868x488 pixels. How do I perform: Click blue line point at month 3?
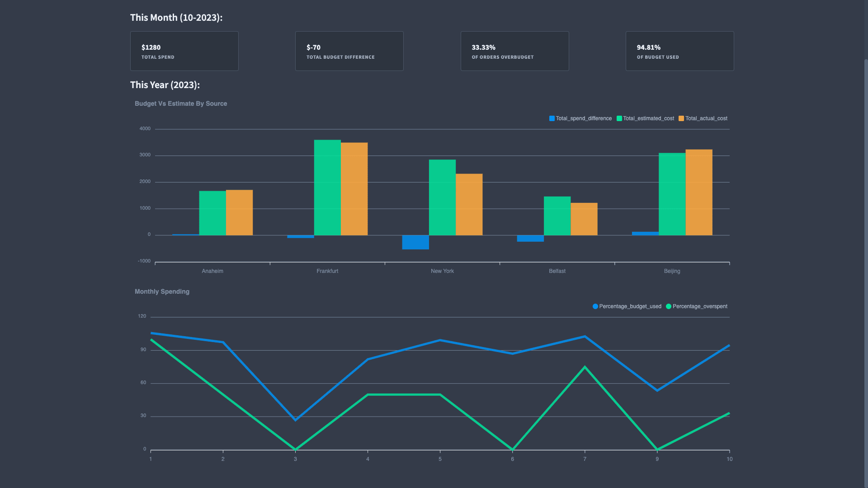click(295, 420)
